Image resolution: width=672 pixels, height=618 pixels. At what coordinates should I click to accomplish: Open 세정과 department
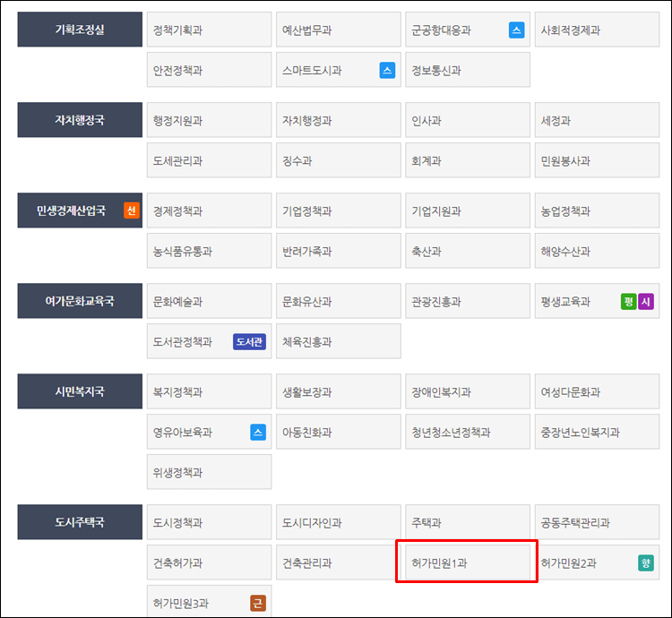click(597, 120)
